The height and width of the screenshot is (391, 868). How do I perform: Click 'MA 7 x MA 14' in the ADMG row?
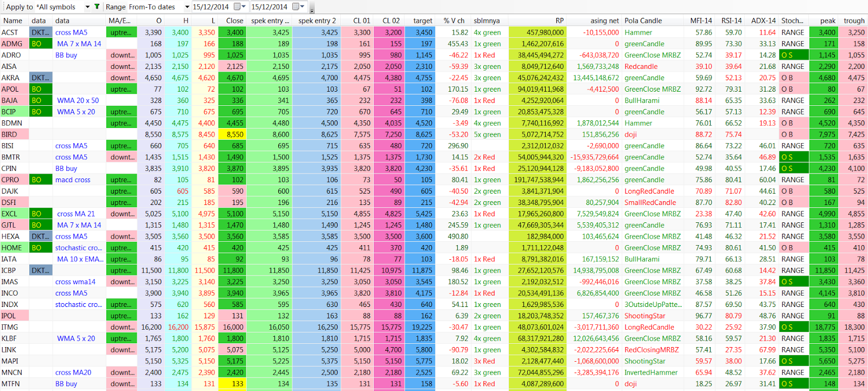coord(79,44)
